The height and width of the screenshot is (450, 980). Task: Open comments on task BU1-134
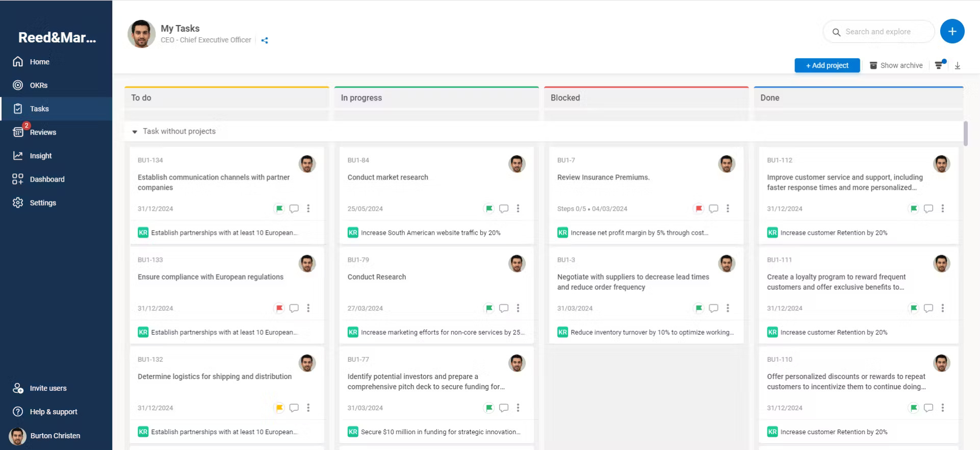coord(294,209)
